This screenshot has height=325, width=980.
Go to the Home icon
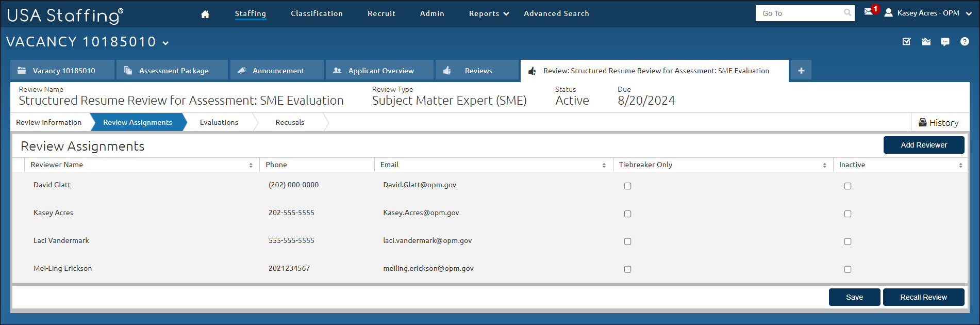[x=205, y=14]
